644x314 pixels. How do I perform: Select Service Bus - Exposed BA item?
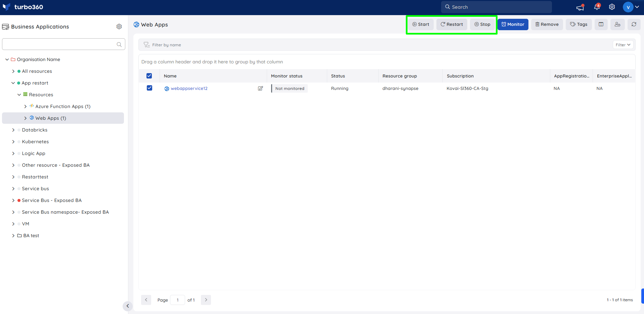52,200
